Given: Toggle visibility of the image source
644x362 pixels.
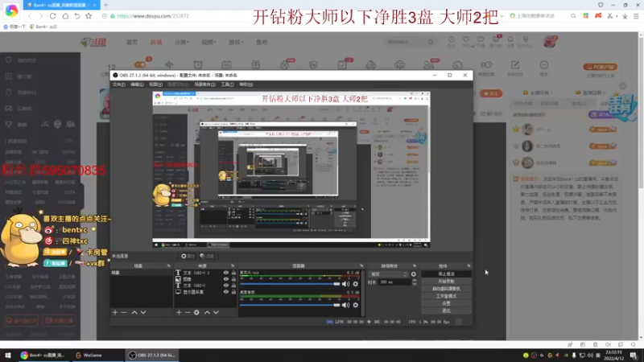Looking at the screenshot, I should pos(226,279).
